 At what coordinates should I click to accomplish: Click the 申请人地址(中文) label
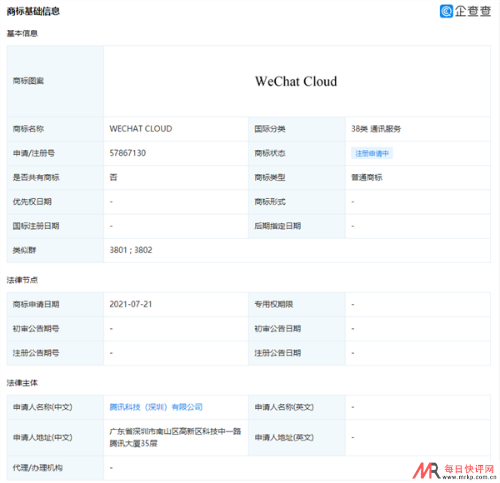pyautogui.click(x=43, y=437)
